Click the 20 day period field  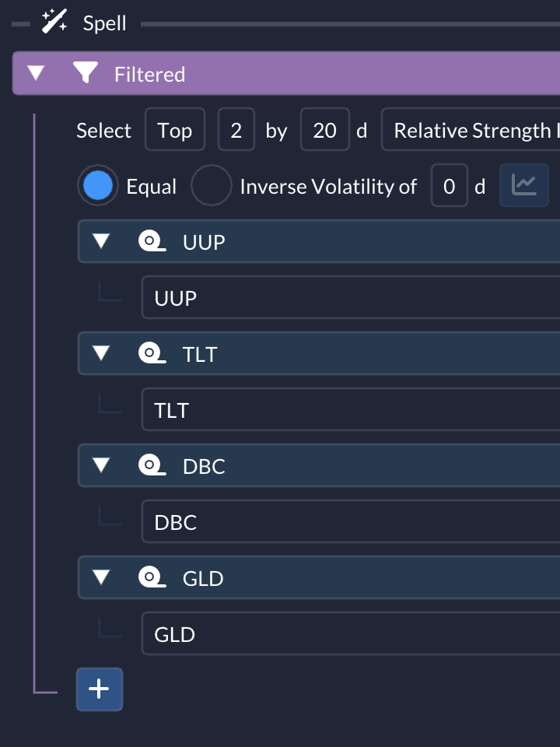tap(325, 130)
